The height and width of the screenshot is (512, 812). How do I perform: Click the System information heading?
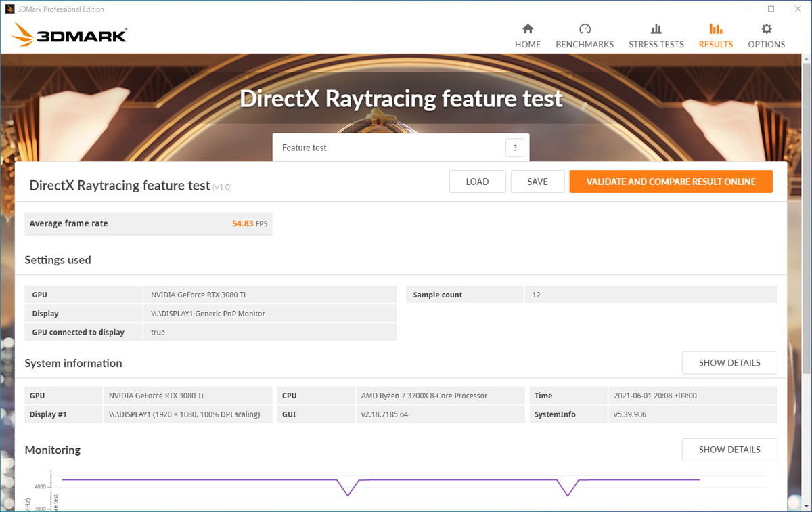point(73,363)
